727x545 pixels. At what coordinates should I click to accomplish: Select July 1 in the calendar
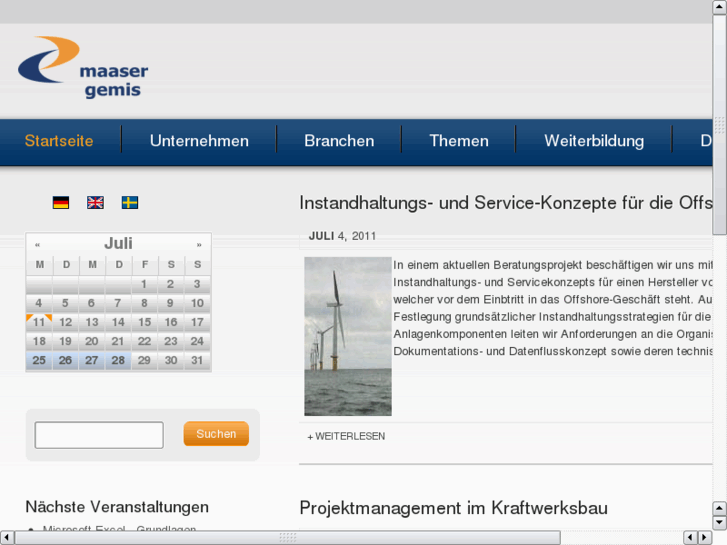pos(144,284)
